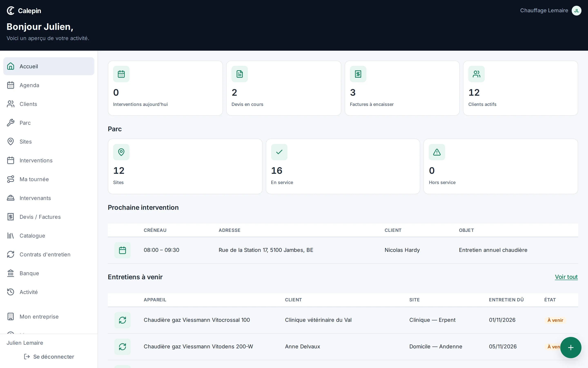Viewport: 588px width, 368px height.
Task: Open Contrats d'entretien menu item
Action: pyautogui.click(x=49, y=254)
